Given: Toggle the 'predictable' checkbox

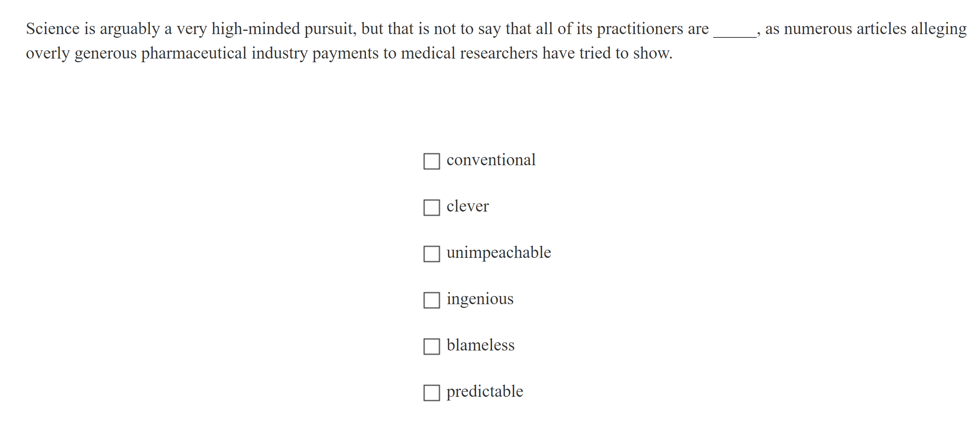Looking at the screenshot, I should pos(431,393).
